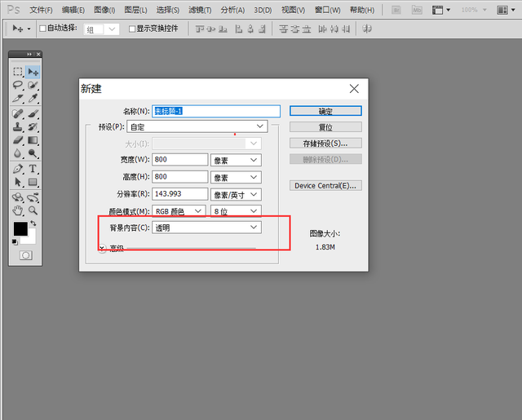
Task: Open the 帮助(H) menu
Action: [x=362, y=11]
